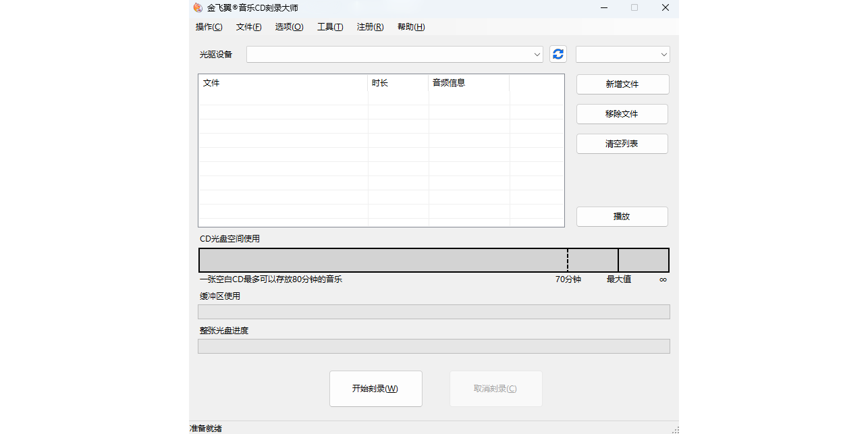Close the 音乐CD刻录大师 window

coord(666,8)
